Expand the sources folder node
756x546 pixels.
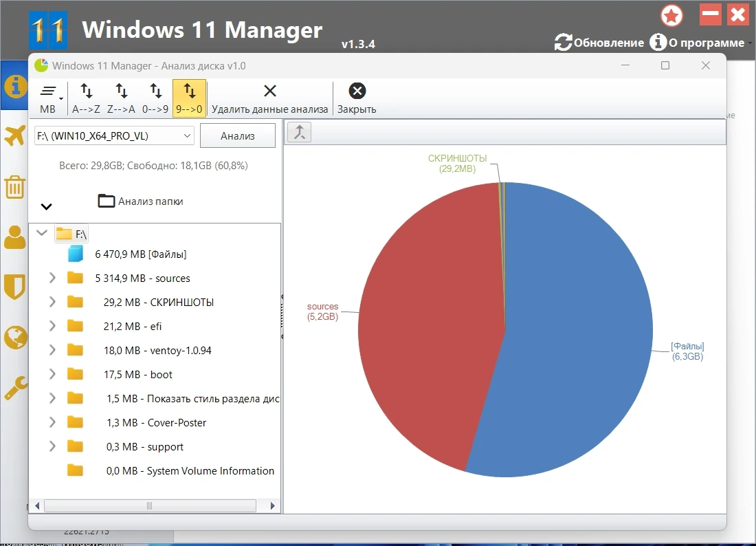[52, 278]
